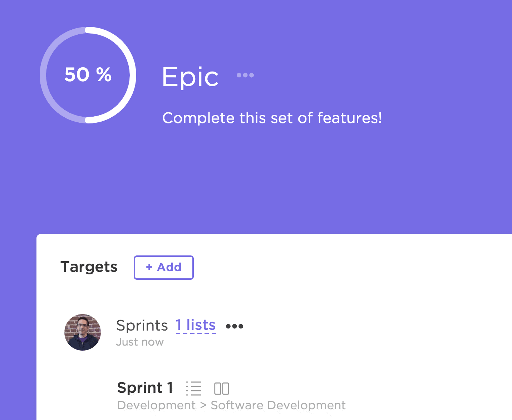Select the bulleted list view icon

coord(193,388)
